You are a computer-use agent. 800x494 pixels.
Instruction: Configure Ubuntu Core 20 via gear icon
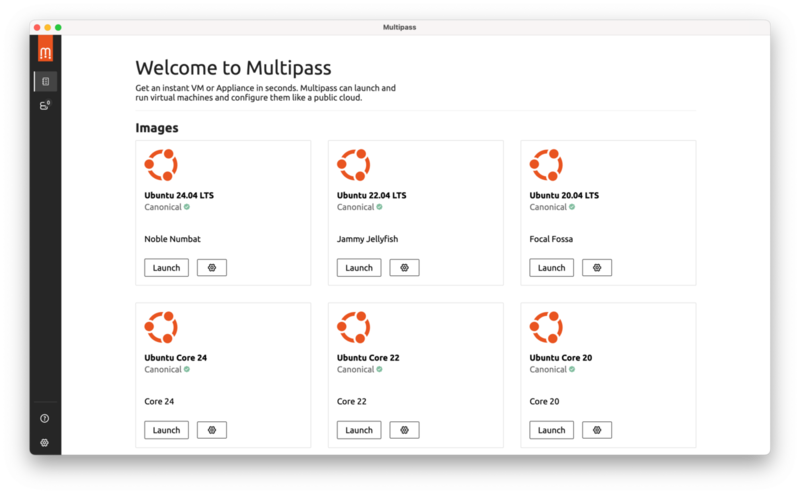[597, 430]
